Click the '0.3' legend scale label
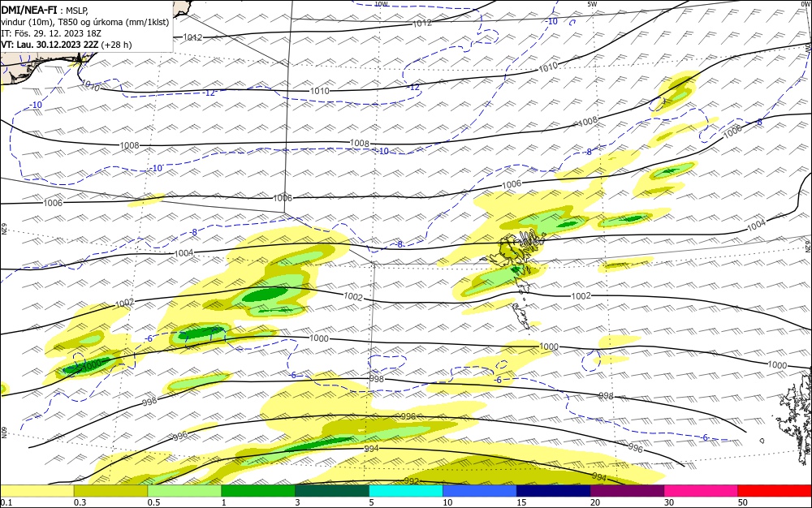This screenshot has width=812, height=508. [x=80, y=502]
